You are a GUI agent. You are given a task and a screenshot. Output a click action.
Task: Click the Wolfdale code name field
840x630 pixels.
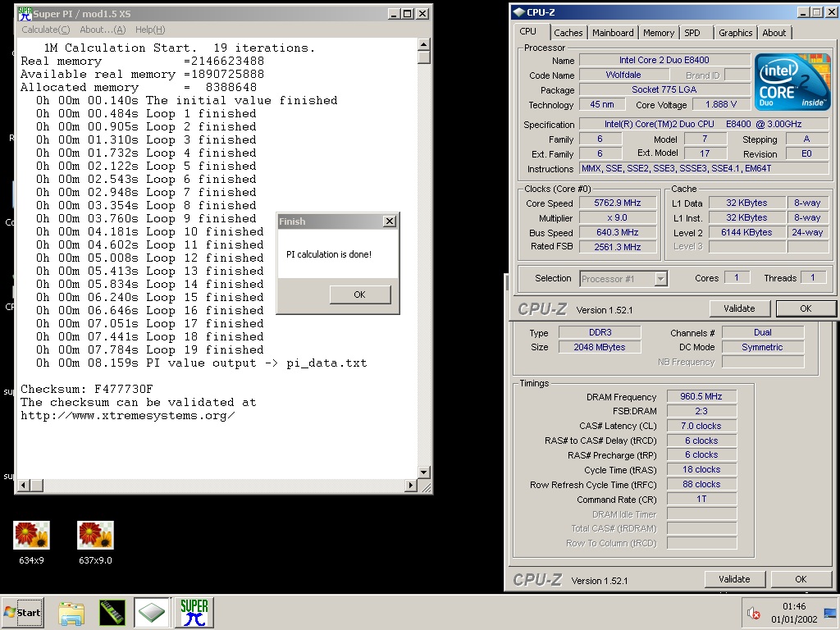[x=623, y=75]
